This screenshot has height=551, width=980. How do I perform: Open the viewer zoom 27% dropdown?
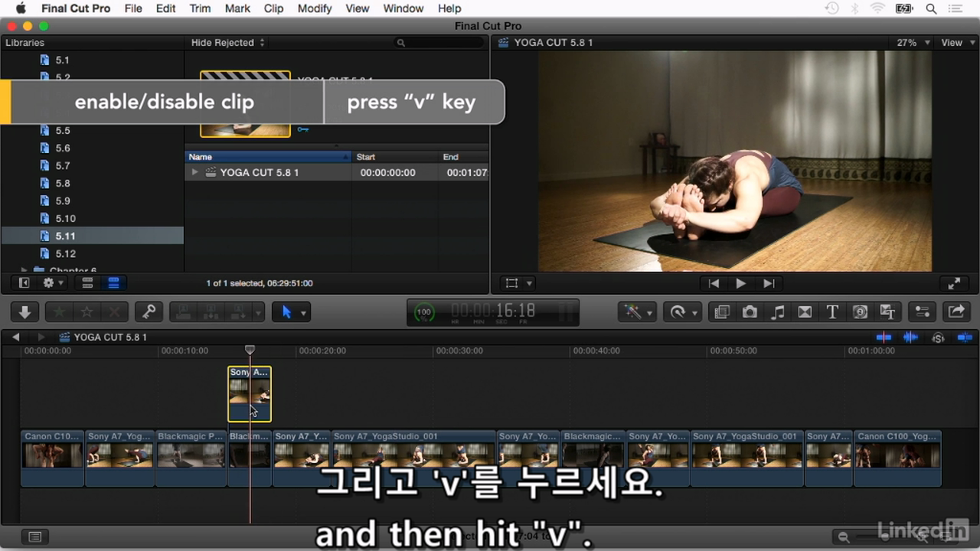[913, 43]
